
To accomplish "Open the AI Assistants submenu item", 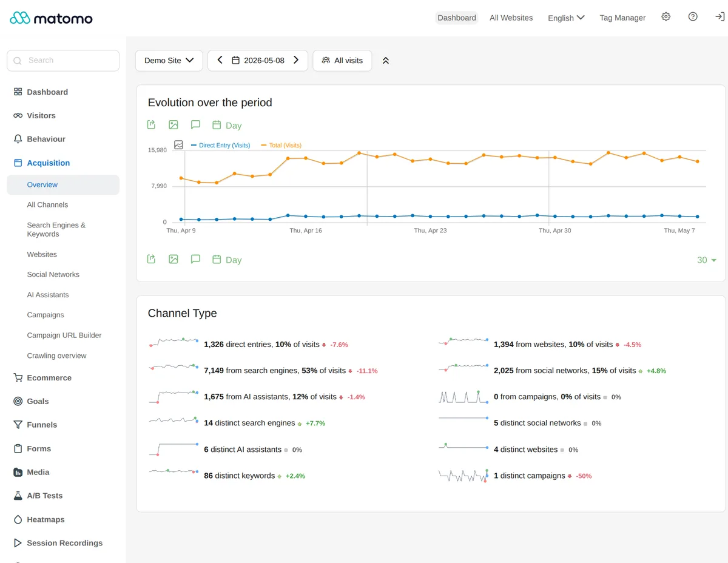I will [x=48, y=295].
